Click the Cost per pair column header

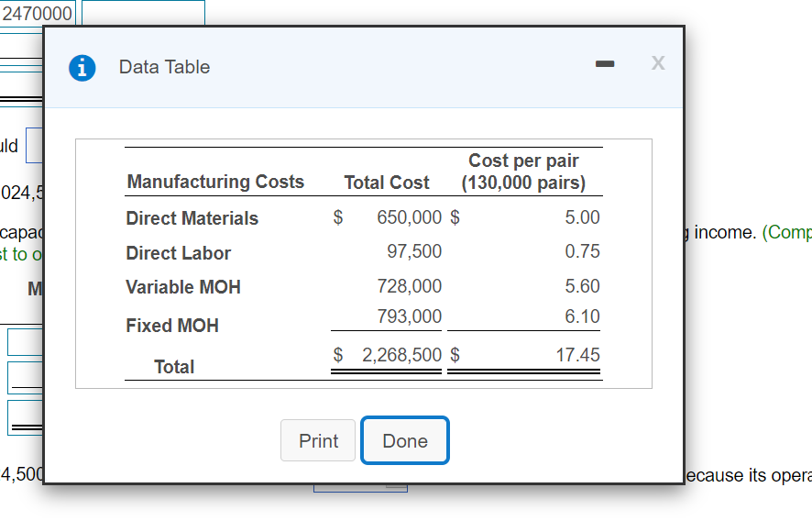click(x=523, y=172)
